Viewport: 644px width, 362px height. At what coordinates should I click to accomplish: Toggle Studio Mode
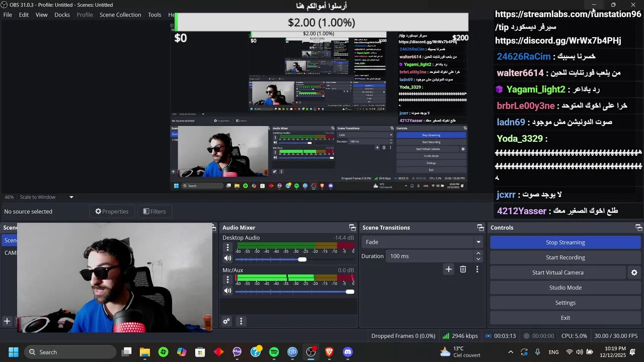pos(565,288)
